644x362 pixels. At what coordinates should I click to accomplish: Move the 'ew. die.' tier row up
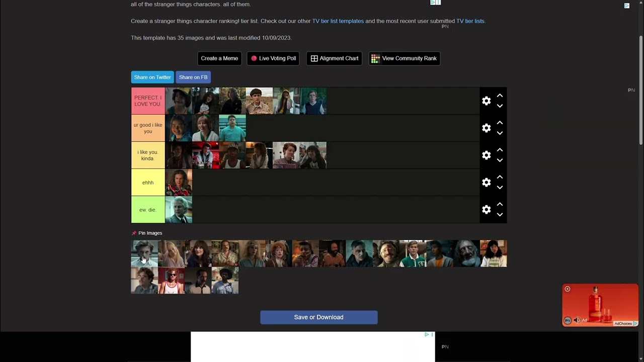click(x=500, y=204)
